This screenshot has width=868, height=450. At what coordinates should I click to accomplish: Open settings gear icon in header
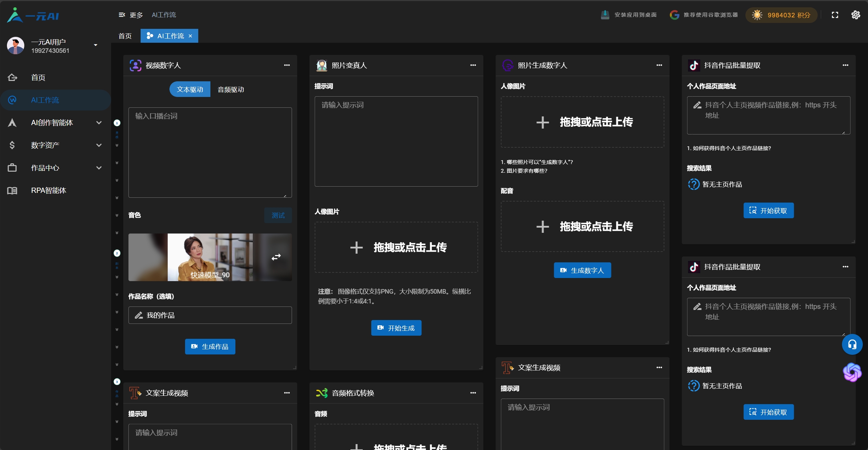(856, 15)
